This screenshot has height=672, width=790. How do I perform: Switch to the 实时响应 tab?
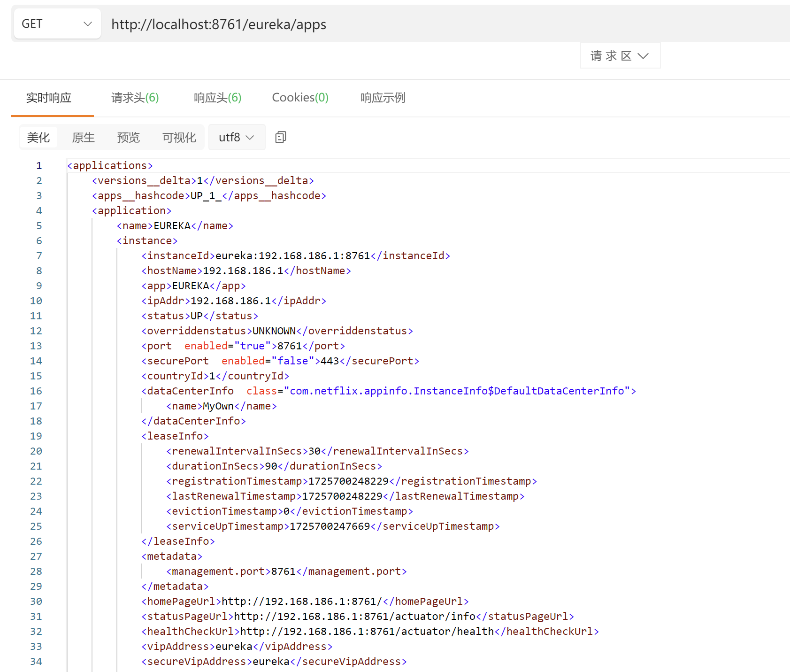[49, 98]
